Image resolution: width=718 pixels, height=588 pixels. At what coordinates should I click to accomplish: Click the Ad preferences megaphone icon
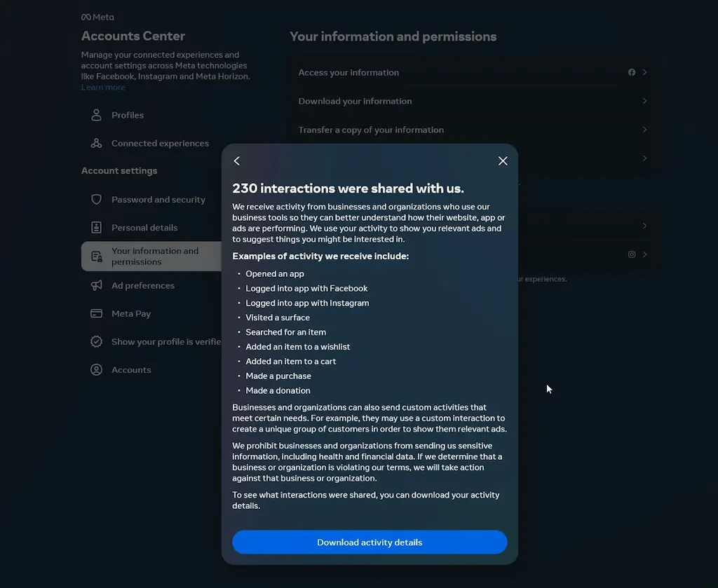tap(97, 286)
